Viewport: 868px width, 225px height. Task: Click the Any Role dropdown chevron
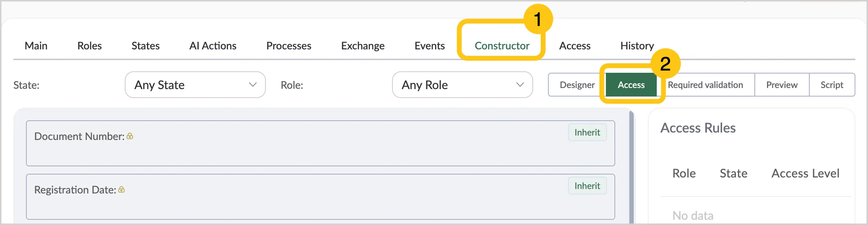pos(520,85)
